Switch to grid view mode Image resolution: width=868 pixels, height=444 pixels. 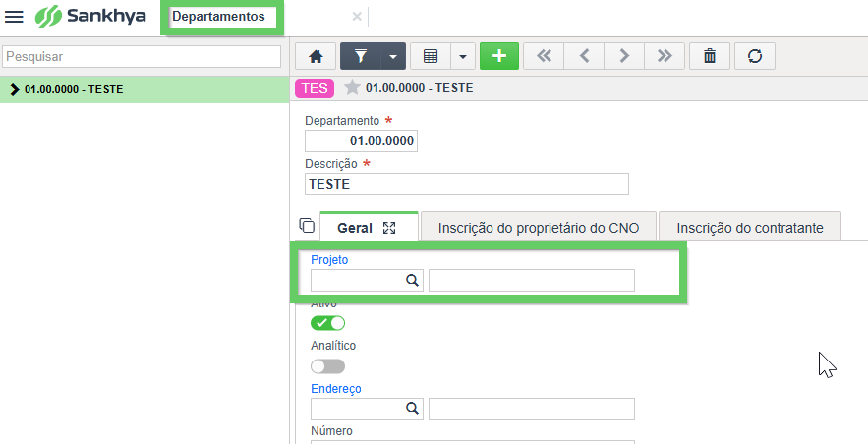click(431, 56)
